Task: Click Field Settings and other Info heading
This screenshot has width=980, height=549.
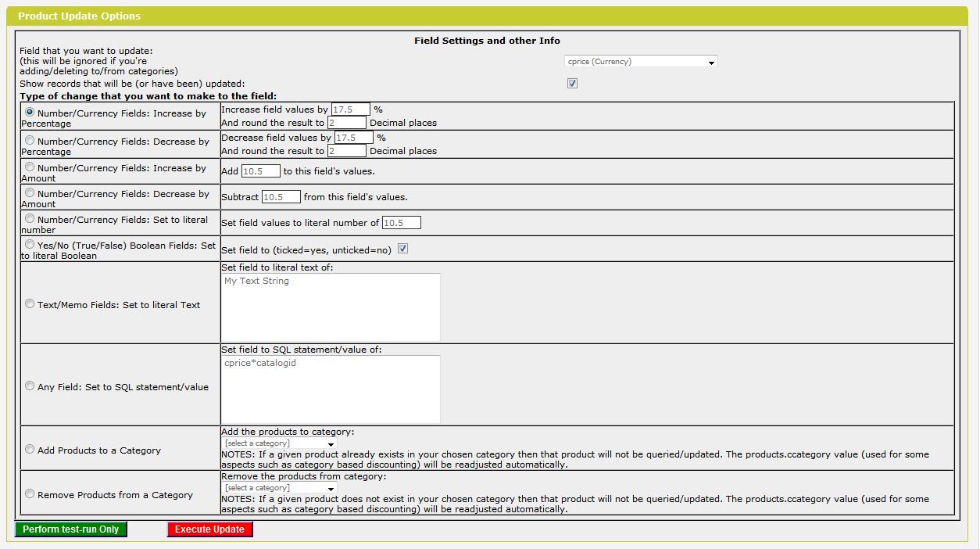Action: [x=487, y=41]
